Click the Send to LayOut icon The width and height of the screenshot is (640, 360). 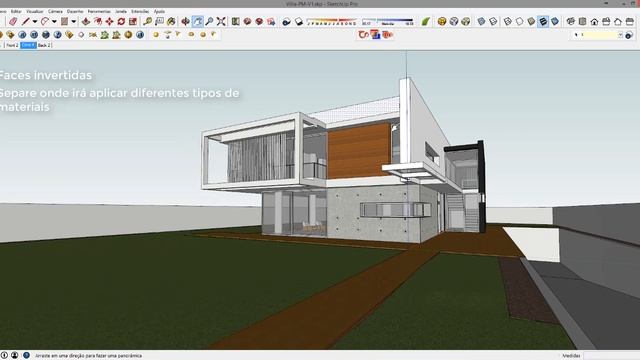coord(271,21)
